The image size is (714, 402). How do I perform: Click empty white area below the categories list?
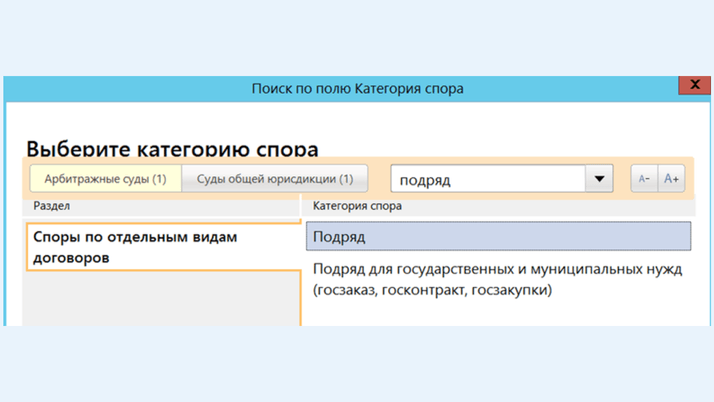pos(499,313)
